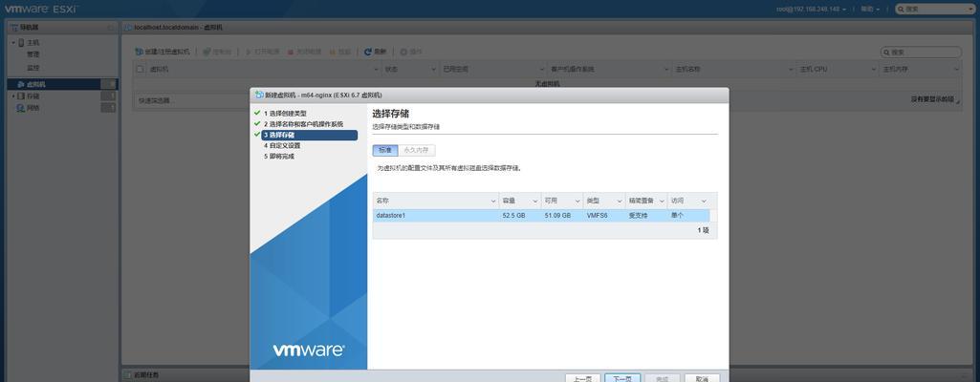The image size is (980, 382).
Task: Click the 网络 count badge in navigator
Action: (109, 108)
